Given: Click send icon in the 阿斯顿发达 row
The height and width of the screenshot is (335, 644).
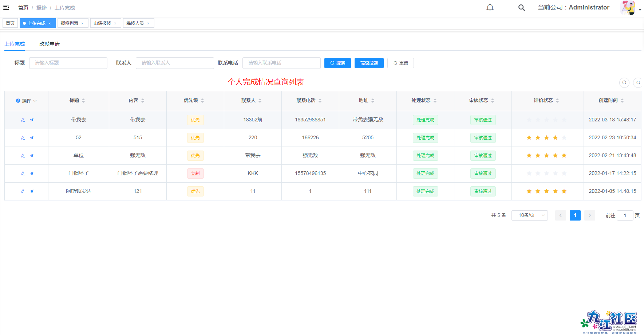Looking at the screenshot, I should click(x=32, y=191).
